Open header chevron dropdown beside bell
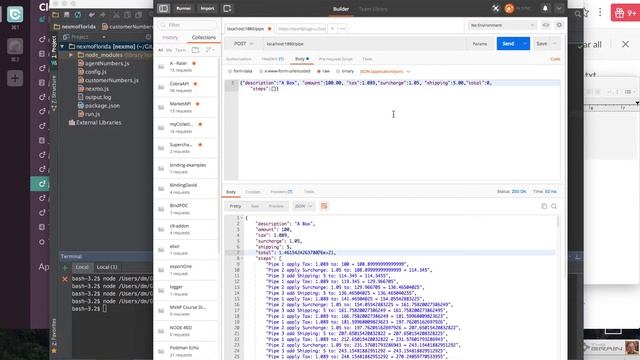Viewport: 640px width, 360px height. 559,8
